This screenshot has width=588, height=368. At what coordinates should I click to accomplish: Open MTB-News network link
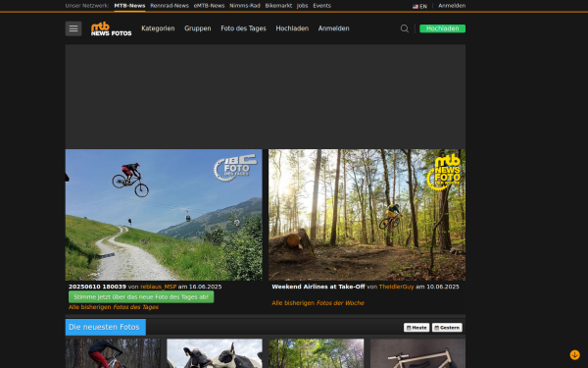point(129,6)
